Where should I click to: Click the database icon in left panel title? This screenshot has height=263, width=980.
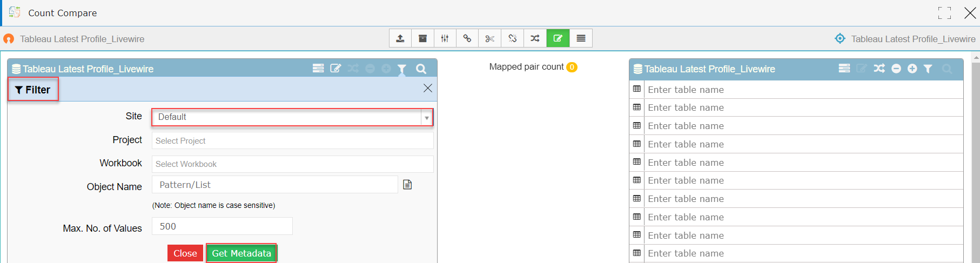click(x=16, y=69)
